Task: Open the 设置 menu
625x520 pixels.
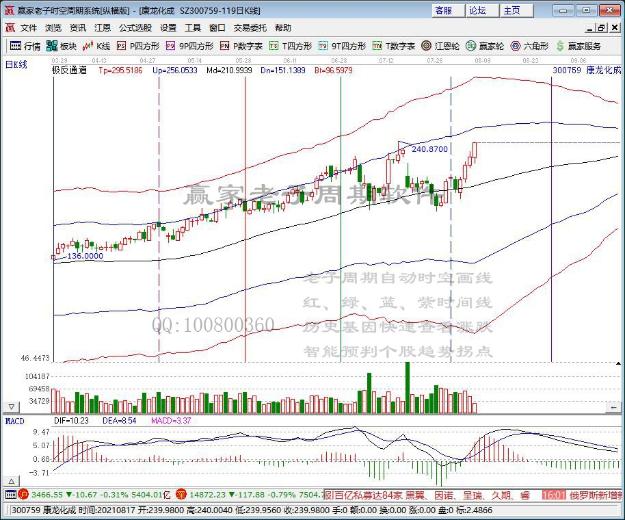Action: tap(168, 28)
